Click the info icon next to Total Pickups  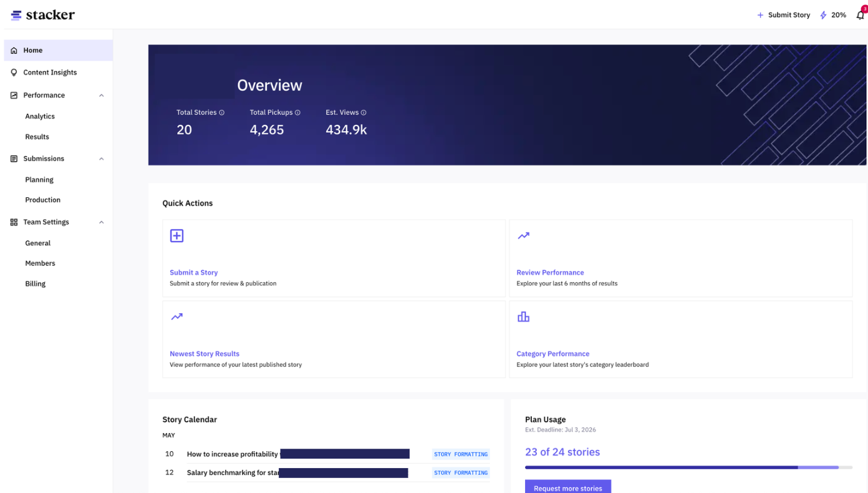tap(297, 113)
